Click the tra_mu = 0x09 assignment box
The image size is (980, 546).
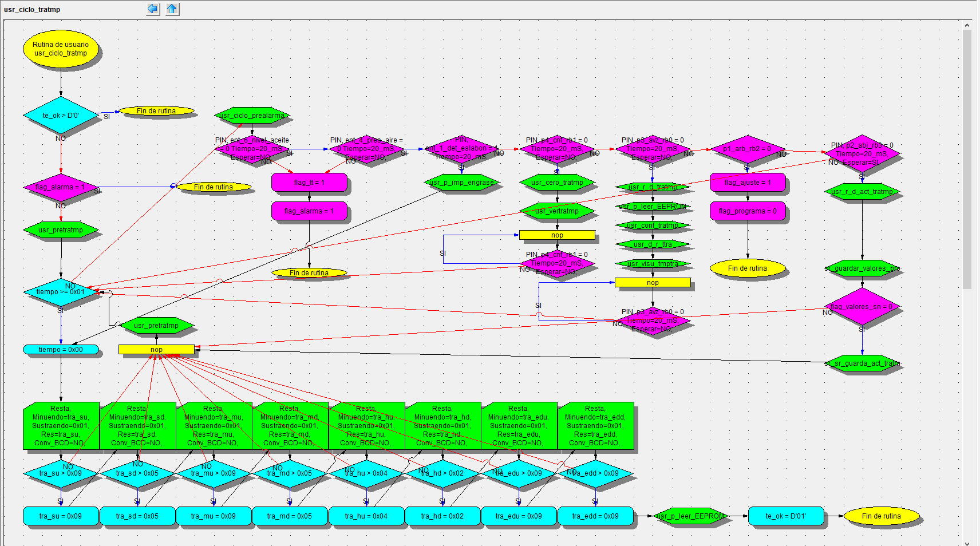[214, 516]
